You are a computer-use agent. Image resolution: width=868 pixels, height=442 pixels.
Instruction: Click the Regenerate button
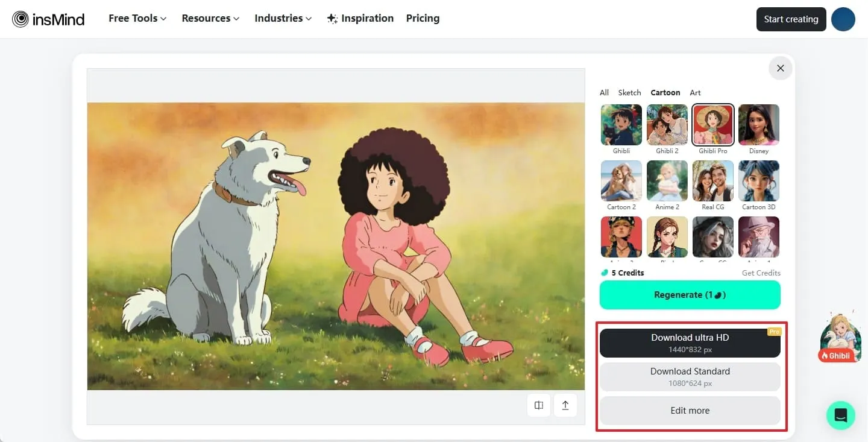(690, 295)
